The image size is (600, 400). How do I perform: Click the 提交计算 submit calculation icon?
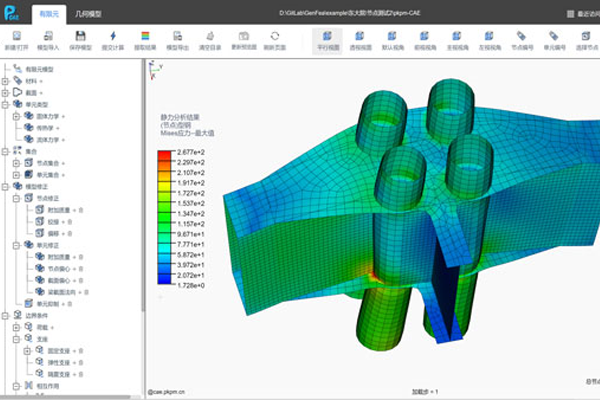pyautogui.click(x=113, y=37)
